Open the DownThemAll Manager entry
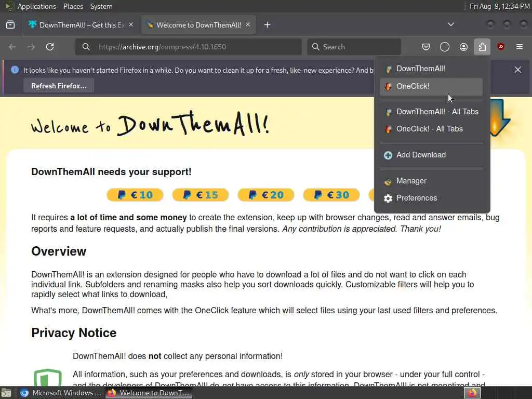 tap(431, 181)
